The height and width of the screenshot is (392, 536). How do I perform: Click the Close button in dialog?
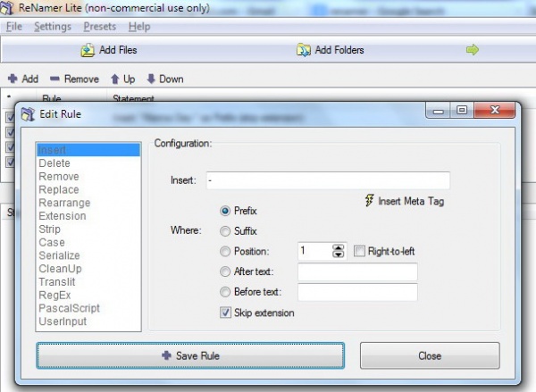click(430, 355)
